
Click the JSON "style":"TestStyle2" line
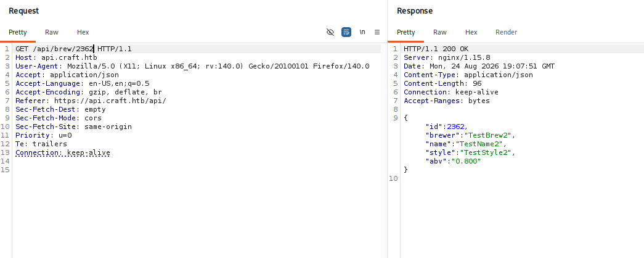470,152
